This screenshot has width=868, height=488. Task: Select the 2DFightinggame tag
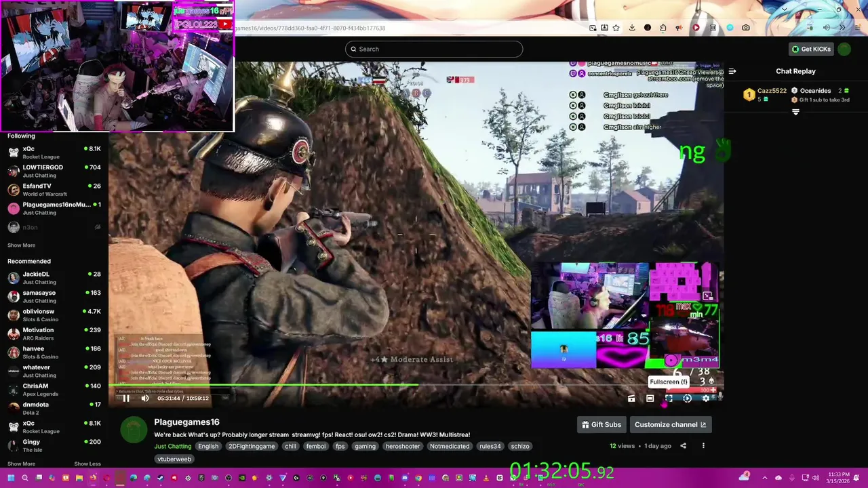[x=252, y=446]
